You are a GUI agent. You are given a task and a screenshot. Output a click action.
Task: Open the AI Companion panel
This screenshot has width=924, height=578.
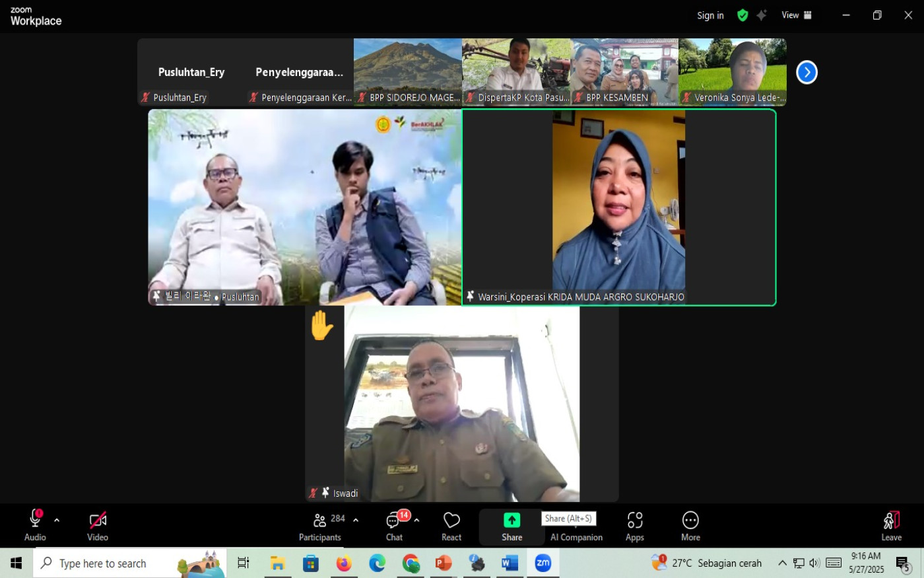576,536
